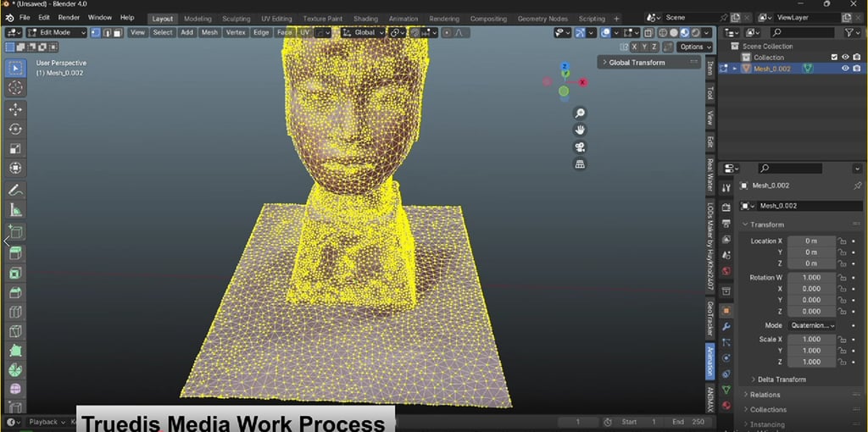The height and width of the screenshot is (432, 868).
Task: Enable edge select mode
Action: click(107, 33)
